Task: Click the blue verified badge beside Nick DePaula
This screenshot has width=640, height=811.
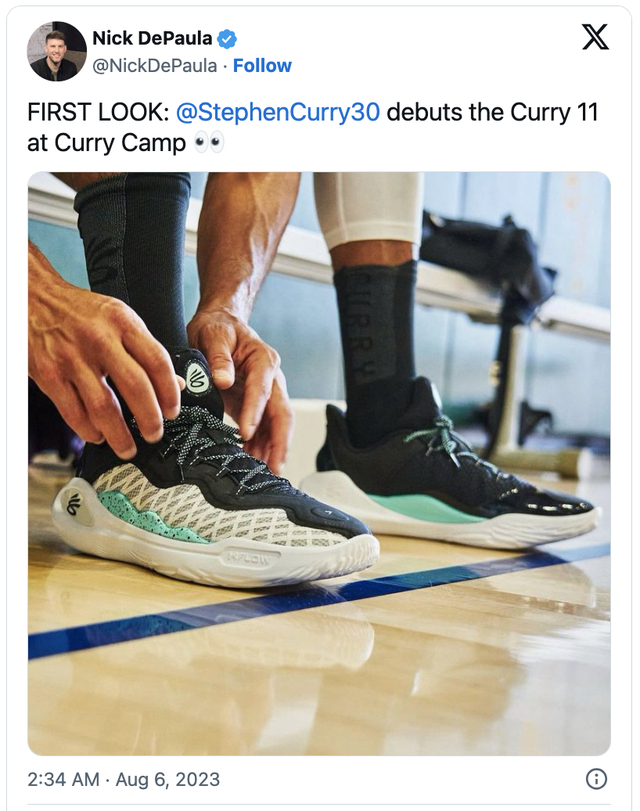Action: tap(227, 39)
